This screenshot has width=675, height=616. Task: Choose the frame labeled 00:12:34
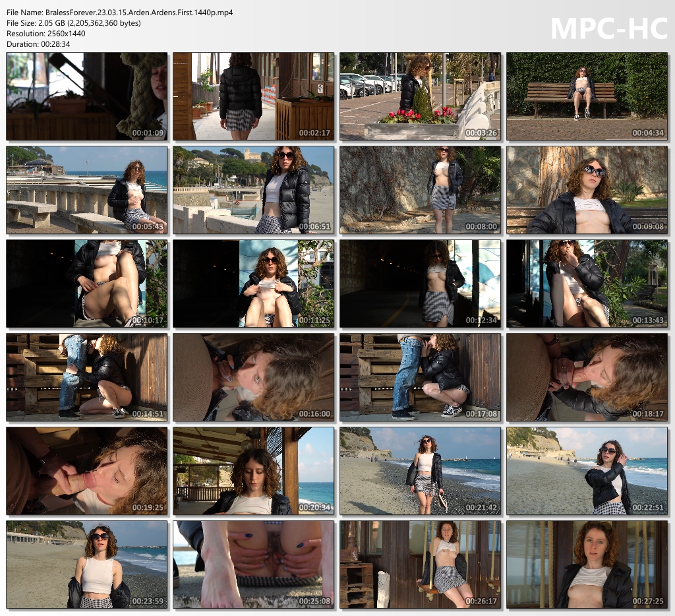(x=420, y=284)
